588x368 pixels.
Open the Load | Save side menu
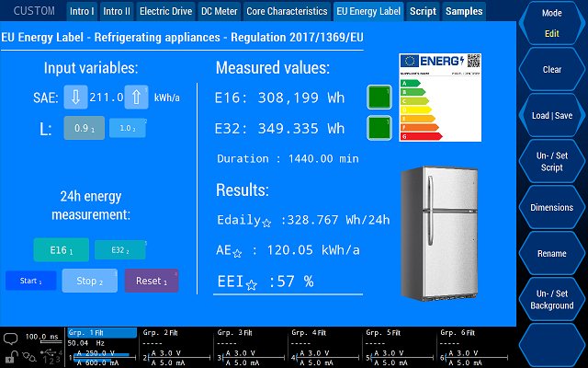[x=552, y=115]
